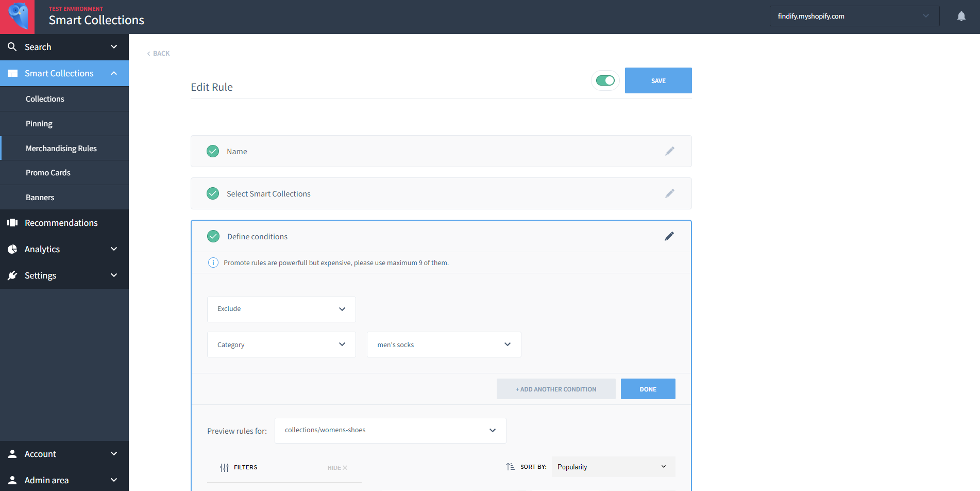Click the info icon beside promote rules note
980x491 pixels.
(x=213, y=263)
